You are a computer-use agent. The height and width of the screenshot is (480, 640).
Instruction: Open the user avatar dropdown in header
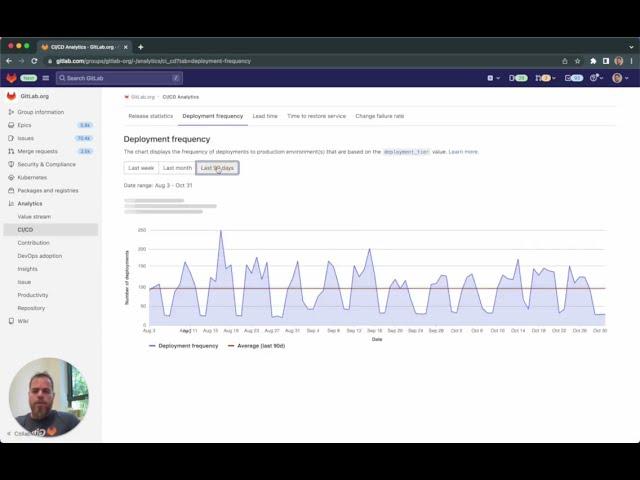click(x=620, y=78)
